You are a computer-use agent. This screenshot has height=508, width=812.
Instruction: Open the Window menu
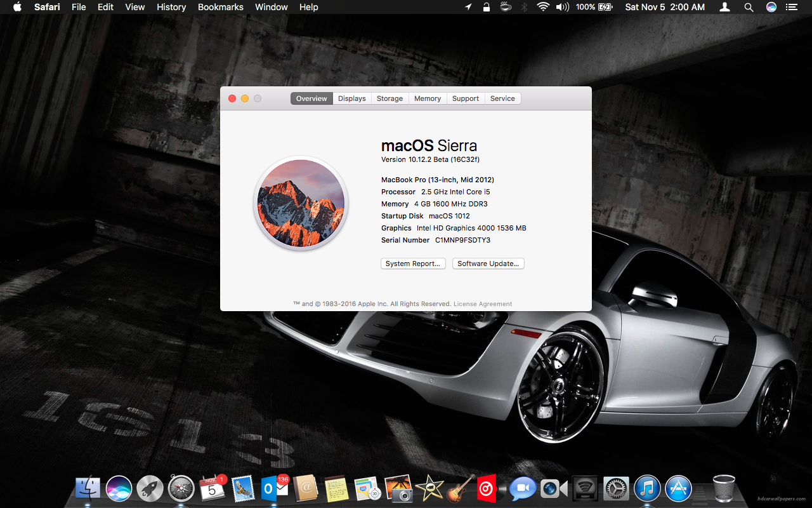[272, 7]
